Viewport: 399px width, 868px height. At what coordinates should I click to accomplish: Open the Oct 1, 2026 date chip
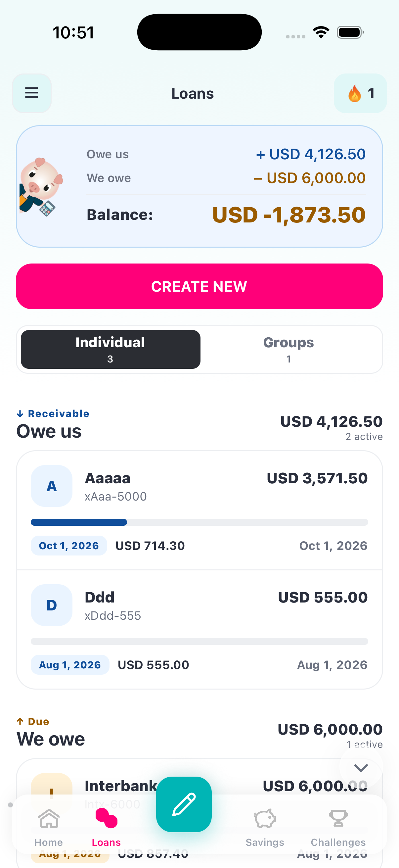[69, 545]
